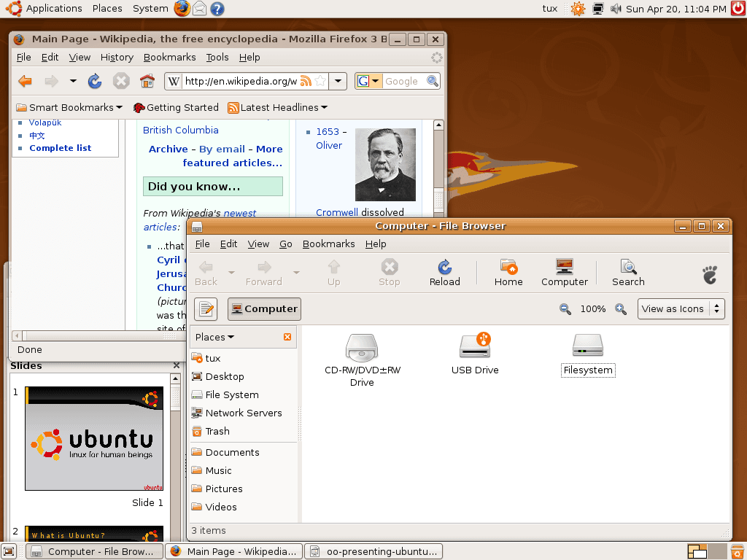Reload the file browser view

pos(444,271)
